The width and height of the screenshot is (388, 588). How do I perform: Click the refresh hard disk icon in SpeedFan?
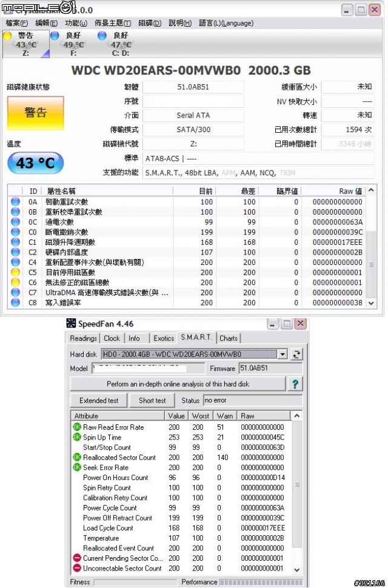[x=296, y=355]
